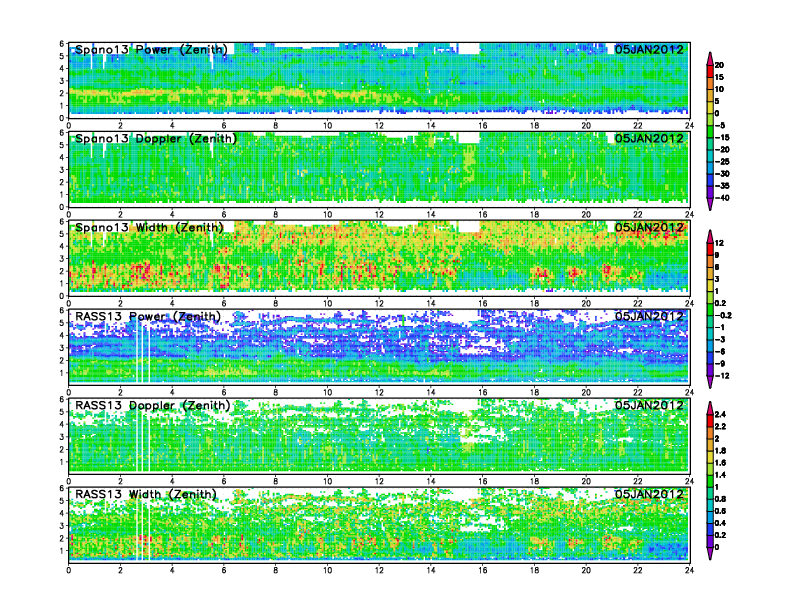Click the pink upper arrow tip of top colorbar
The image size is (792, 612).
click(710, 58)
